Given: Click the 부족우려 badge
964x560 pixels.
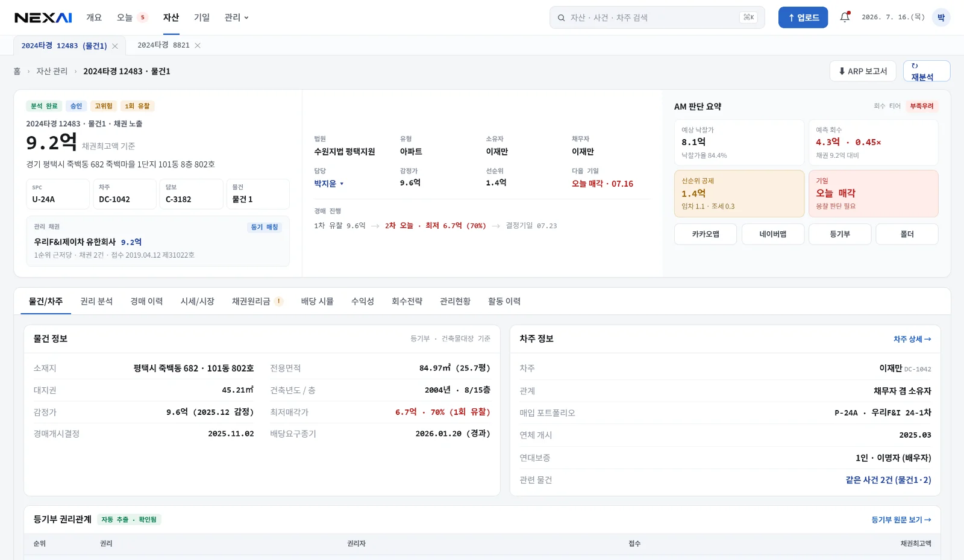Looking at the screenshot, I should pos(922,106).
